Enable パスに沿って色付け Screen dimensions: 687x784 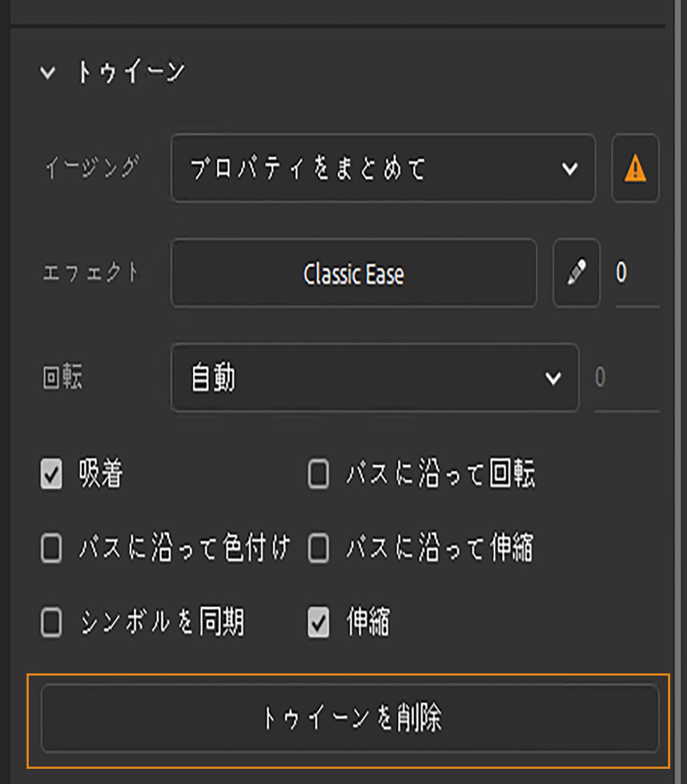pyautogui.click(x=50, y=549)
